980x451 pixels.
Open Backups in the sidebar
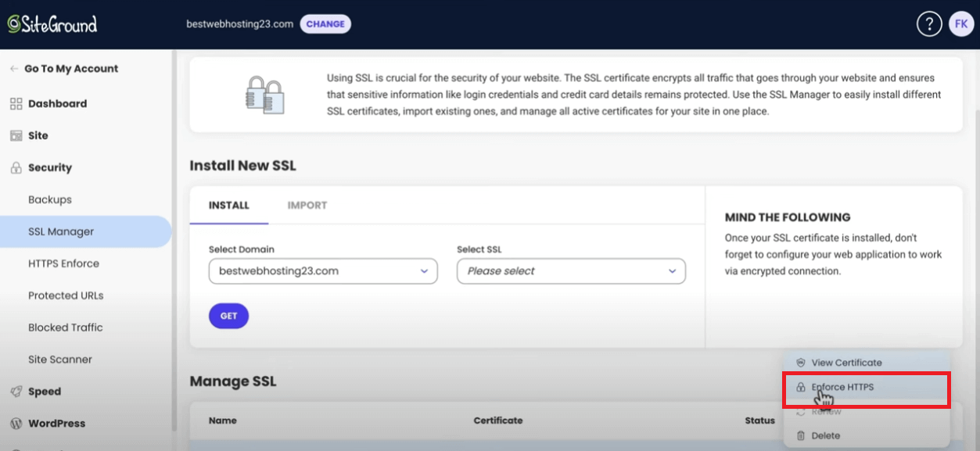pos(50,199)
